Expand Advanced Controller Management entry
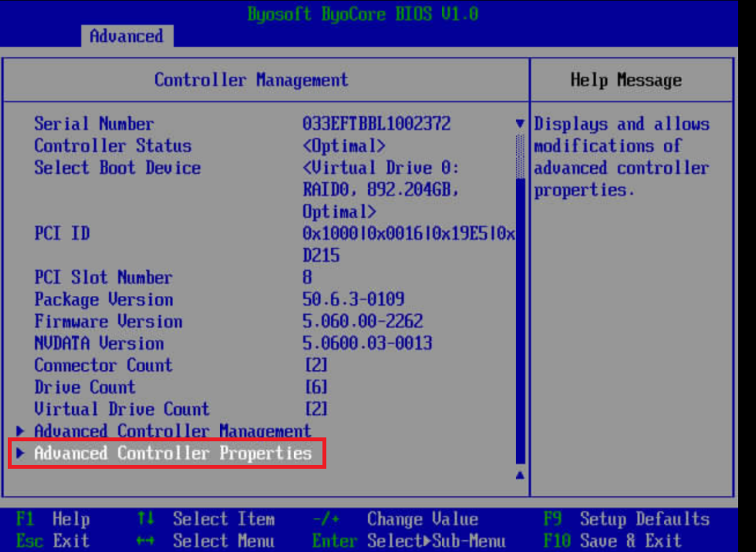 coord(172,431)
